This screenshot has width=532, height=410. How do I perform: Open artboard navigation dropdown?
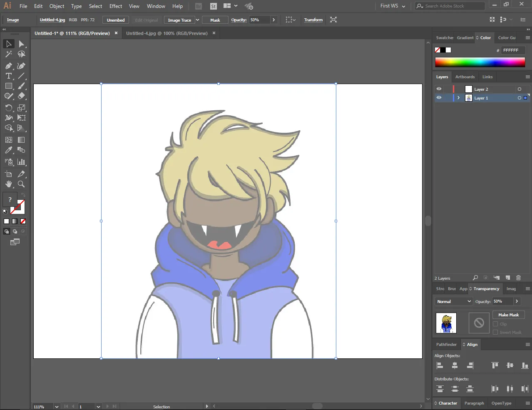click(x=98, y=407)
